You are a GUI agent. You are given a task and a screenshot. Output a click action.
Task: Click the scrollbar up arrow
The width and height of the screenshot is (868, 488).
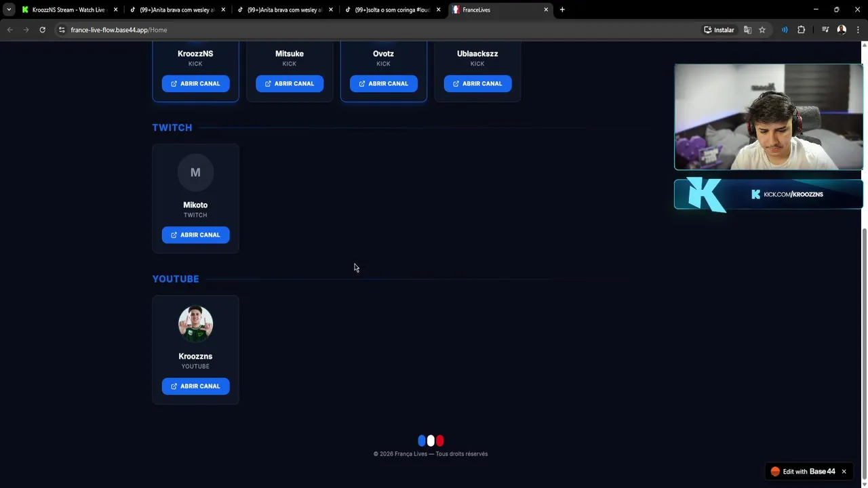(x=864, y=45)
